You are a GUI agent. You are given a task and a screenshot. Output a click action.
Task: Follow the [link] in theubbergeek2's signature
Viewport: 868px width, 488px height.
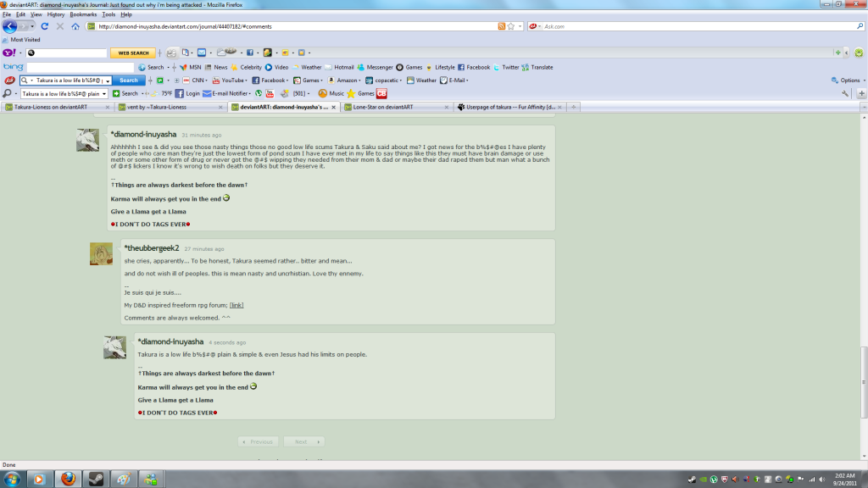point(236,304)
